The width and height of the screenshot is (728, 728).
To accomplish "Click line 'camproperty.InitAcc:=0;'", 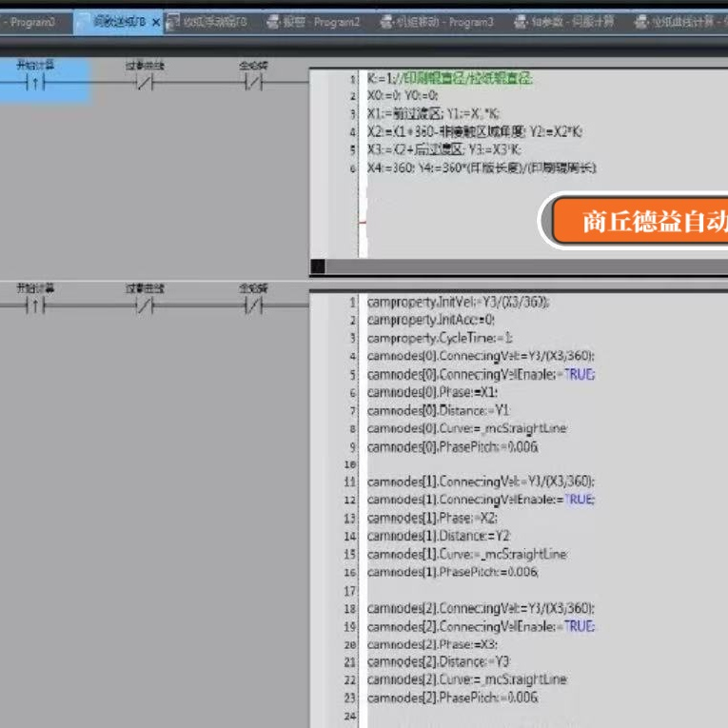I will point(431,321).
